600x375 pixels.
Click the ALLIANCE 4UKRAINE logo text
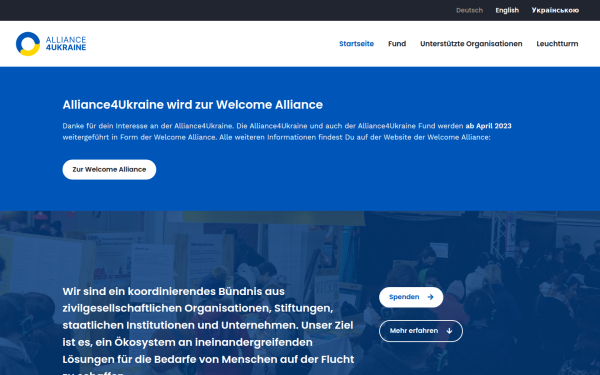[66, 44]
